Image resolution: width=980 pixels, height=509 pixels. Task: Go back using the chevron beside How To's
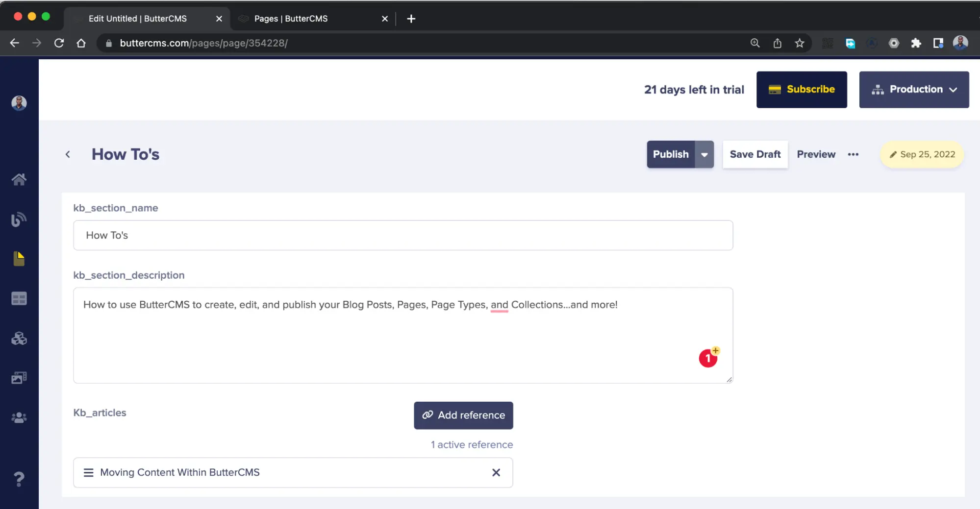68,154
